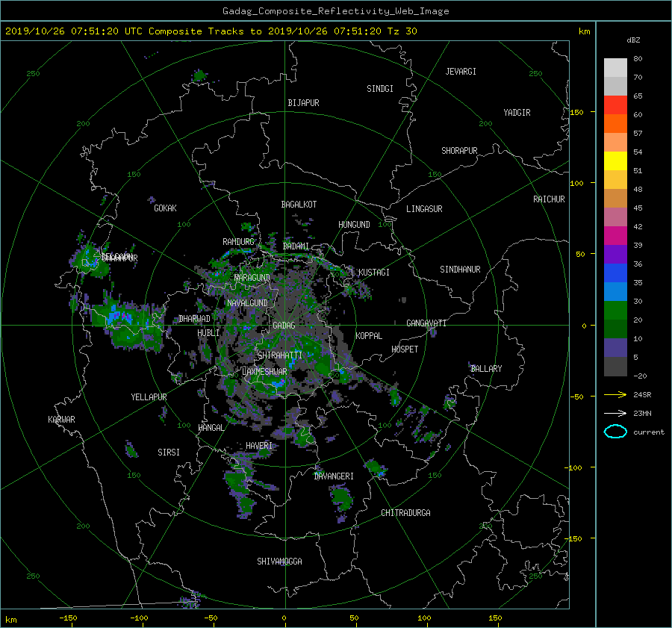672x628 pixels.
Task: Click the HOSPET label
Action: coord(405,349)
